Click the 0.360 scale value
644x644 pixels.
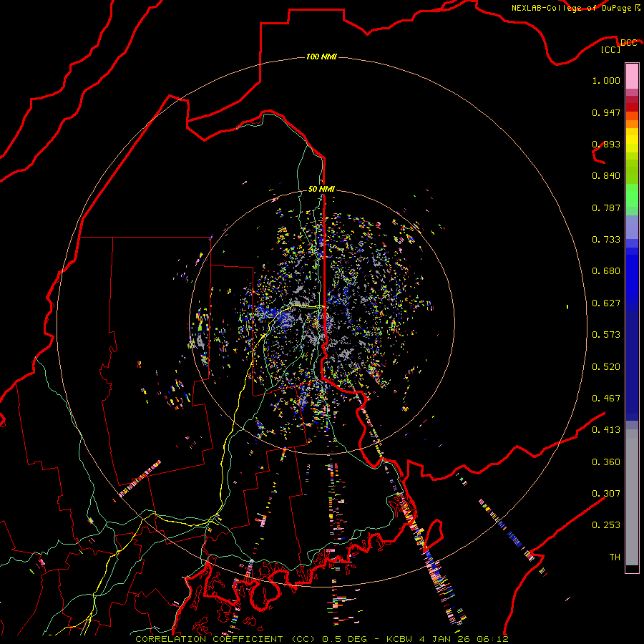[606, 462]
